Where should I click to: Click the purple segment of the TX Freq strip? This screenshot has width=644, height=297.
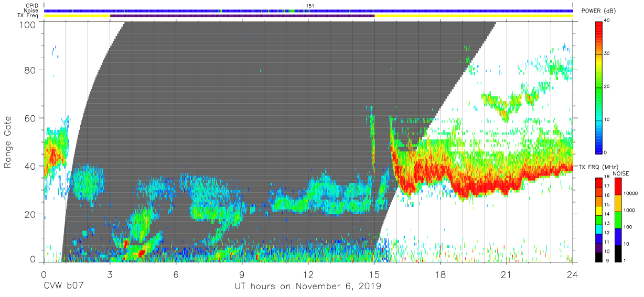[242, 16]
